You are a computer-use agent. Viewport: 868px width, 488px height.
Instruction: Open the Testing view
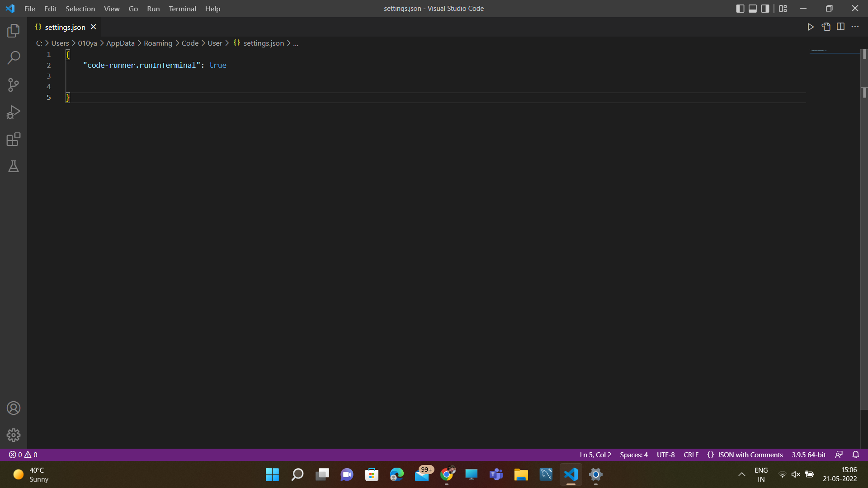[13, 166]
